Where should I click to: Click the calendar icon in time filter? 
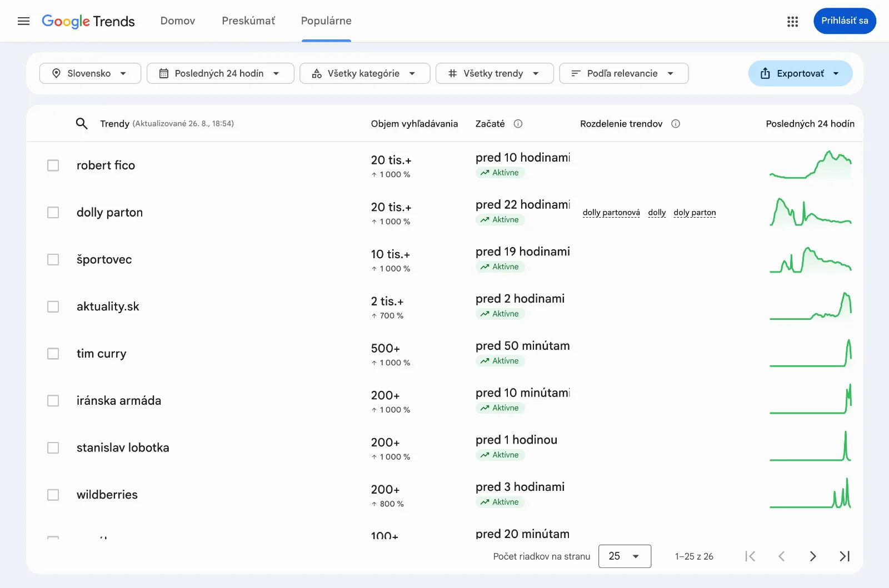click(x=163, y=73)
